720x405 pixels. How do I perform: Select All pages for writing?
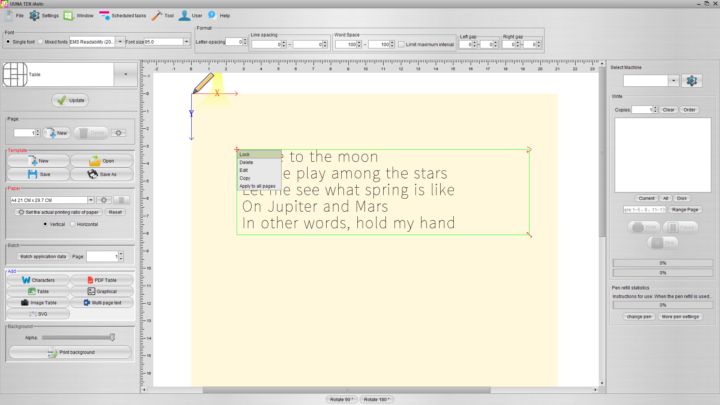665,198
